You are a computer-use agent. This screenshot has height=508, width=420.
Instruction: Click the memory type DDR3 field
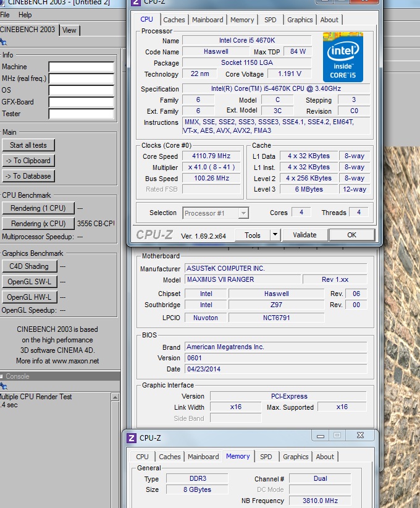point(198,478)
